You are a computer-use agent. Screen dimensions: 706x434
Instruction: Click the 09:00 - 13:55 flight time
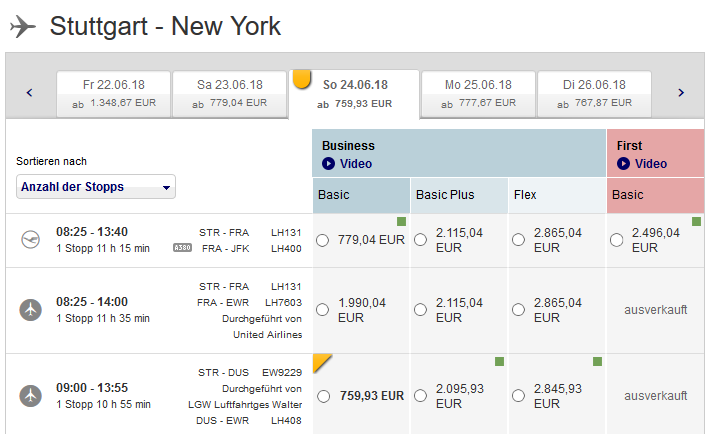(92, 388)
